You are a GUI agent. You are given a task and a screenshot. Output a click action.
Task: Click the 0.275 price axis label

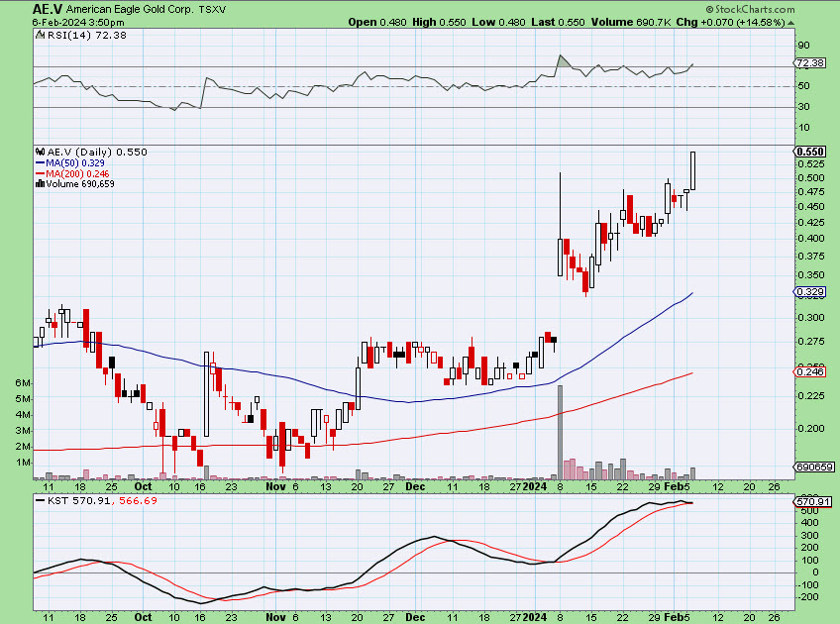tap(811, 341)
